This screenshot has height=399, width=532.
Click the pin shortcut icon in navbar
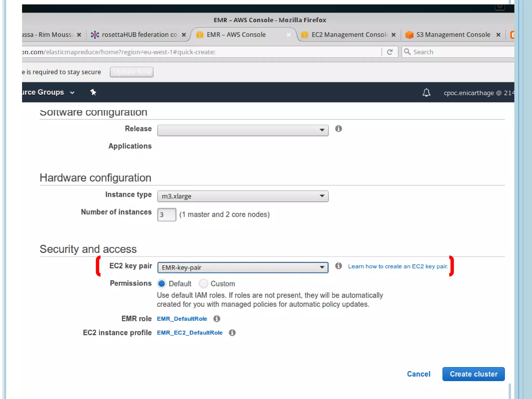click(93, 92)
